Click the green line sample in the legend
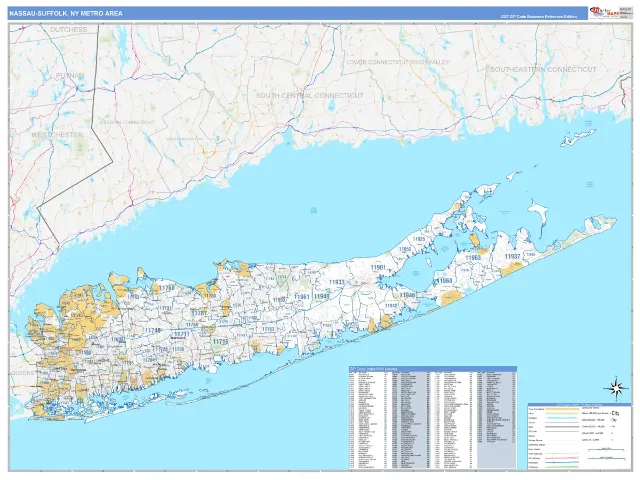 [562, 467]
